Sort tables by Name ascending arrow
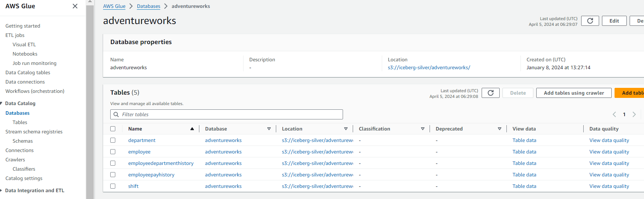Screen dimensions: 644x199 (x=192, y=129)
